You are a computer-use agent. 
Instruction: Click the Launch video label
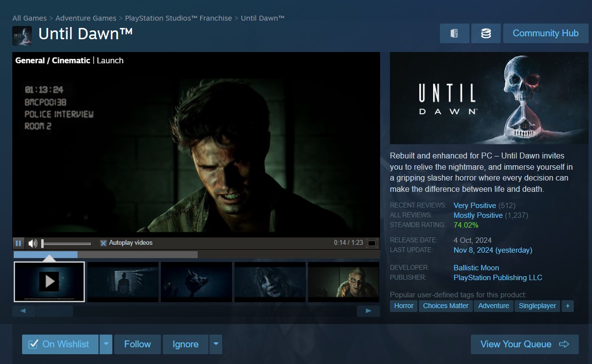110,60
